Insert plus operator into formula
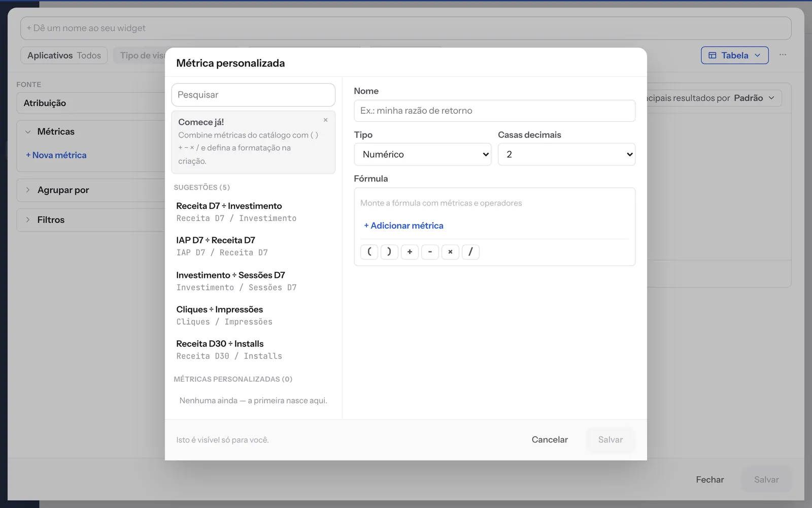The height and width of the screenshot is (508, 812). click(x=410, y=251)
